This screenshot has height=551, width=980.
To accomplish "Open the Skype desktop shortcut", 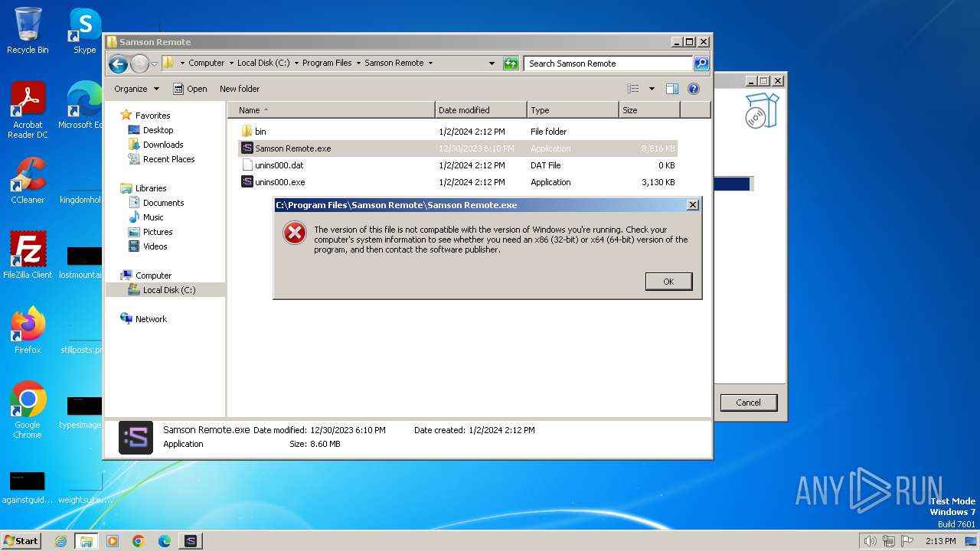I will tap(85, 31).
